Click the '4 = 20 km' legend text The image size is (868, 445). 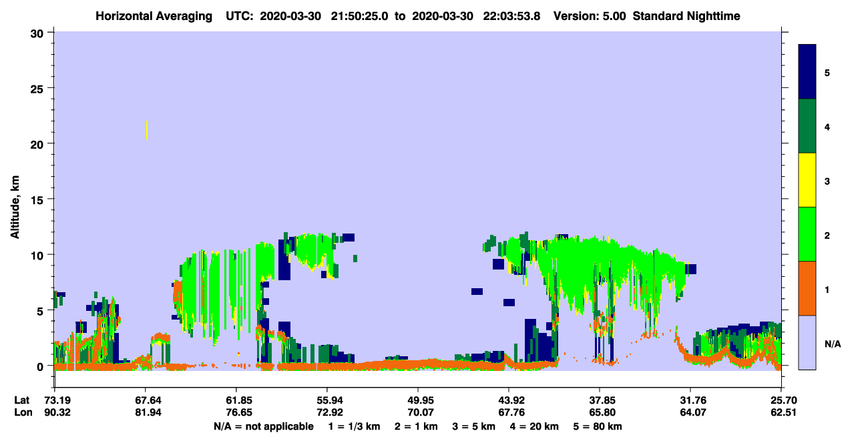point(535,426)
